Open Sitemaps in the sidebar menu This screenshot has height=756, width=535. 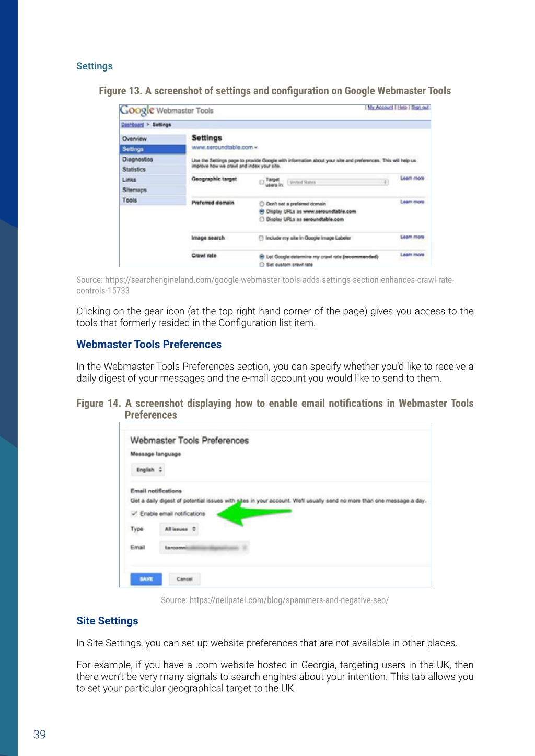(153, 190)
